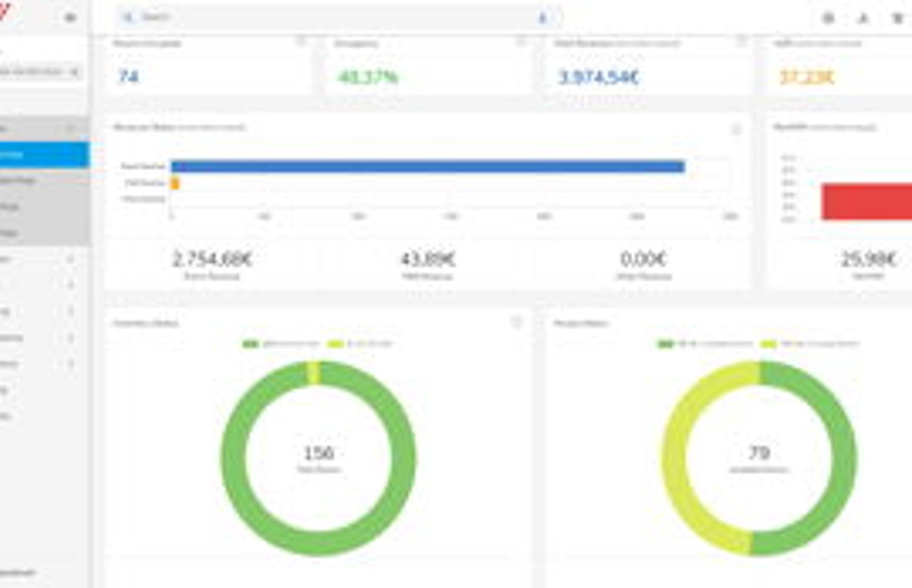Open the property selector dropdown in sidebar
This screenshot has height=588, width=912.
(39, 71)
